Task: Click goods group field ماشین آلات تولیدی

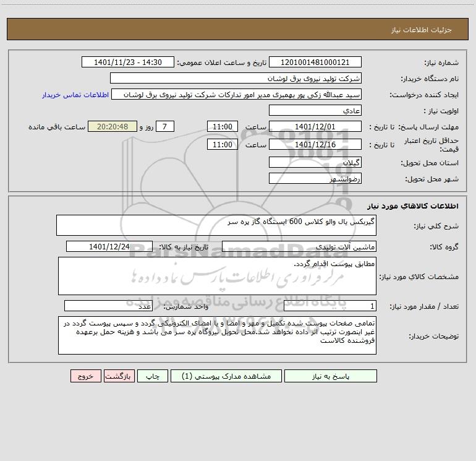Action: click(x=299, y=246)
